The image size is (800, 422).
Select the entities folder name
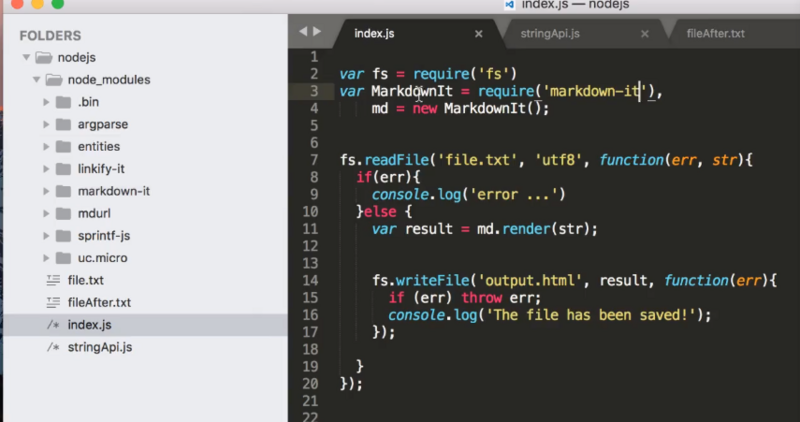(98, 146)
